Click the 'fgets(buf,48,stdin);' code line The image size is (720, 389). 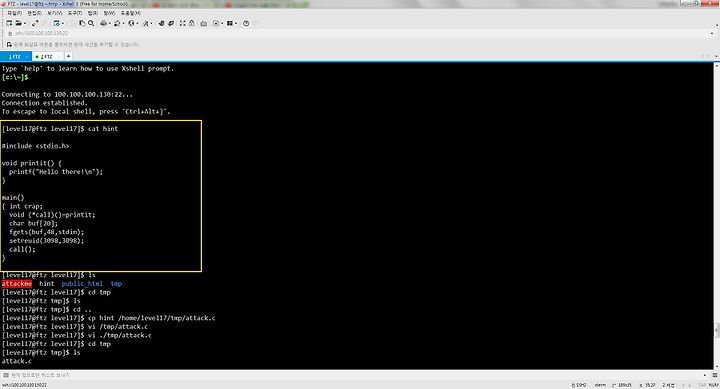coord(46,232)
